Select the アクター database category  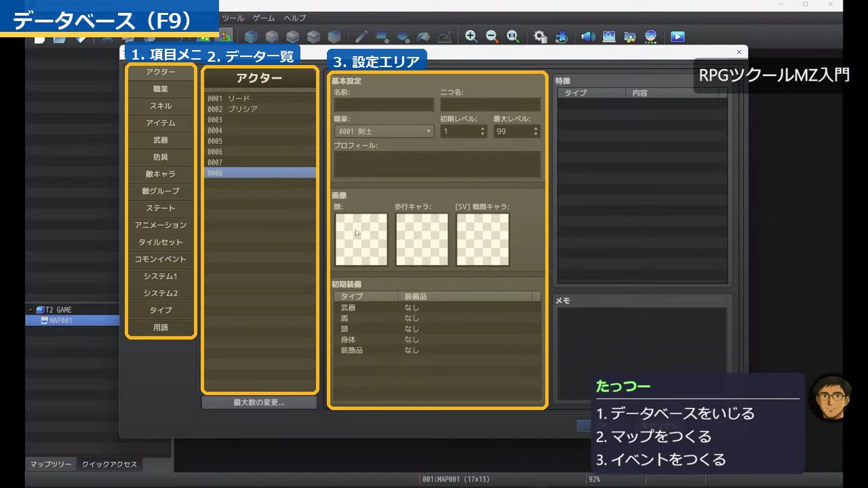point(161,72)
